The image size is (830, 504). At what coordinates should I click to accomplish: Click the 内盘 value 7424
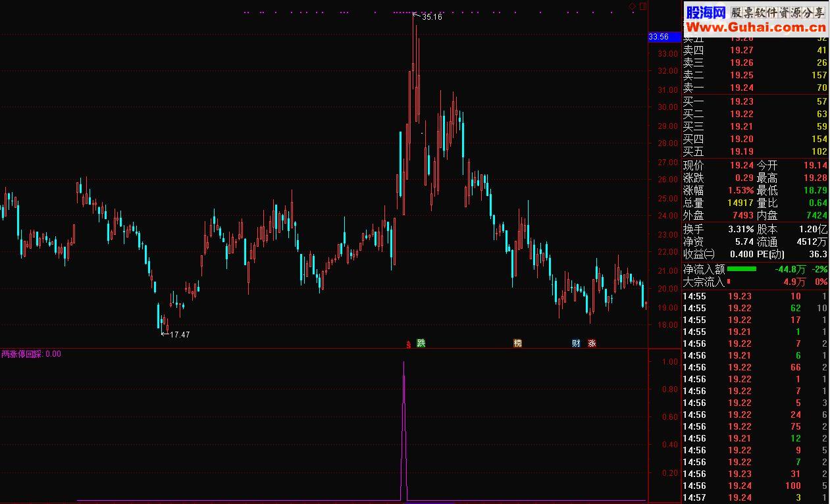pyautogui.click(x=817, y=215)
